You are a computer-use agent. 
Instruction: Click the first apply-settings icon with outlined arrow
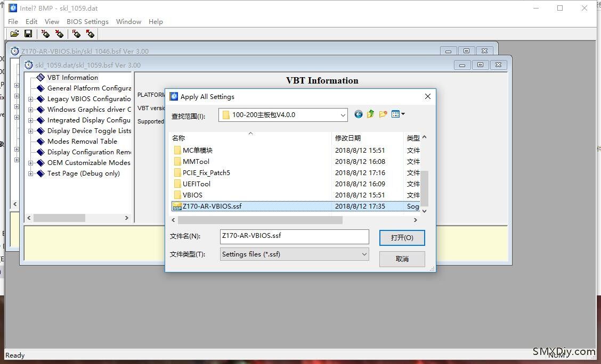point(45,34)
